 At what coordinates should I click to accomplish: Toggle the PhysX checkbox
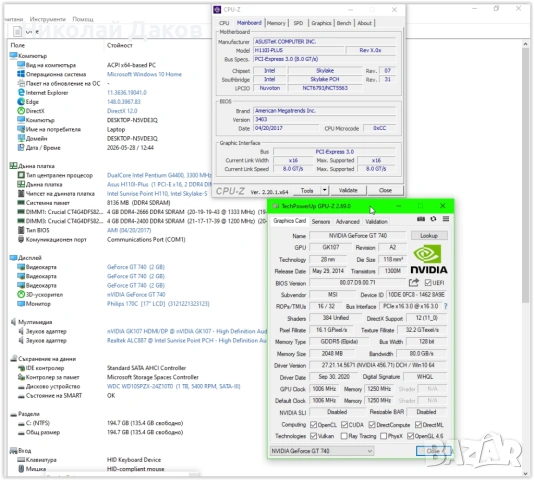tap(383, 436)
